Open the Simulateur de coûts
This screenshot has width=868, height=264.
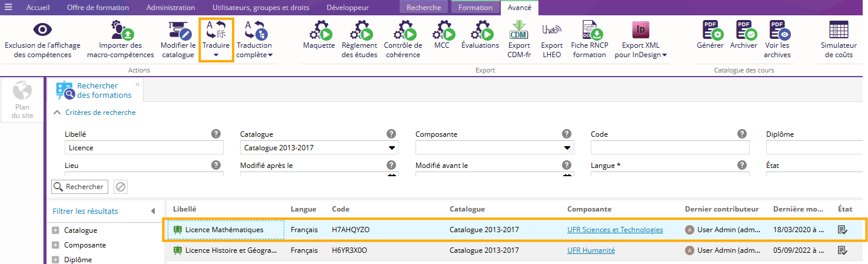[x=839, y=31]
